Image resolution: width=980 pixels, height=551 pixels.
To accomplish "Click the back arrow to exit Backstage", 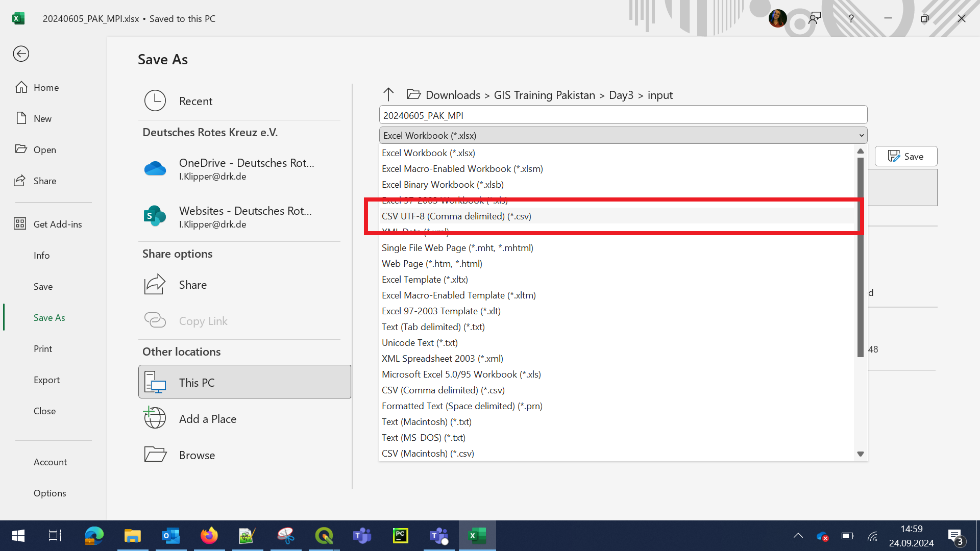I will [21, 54].
